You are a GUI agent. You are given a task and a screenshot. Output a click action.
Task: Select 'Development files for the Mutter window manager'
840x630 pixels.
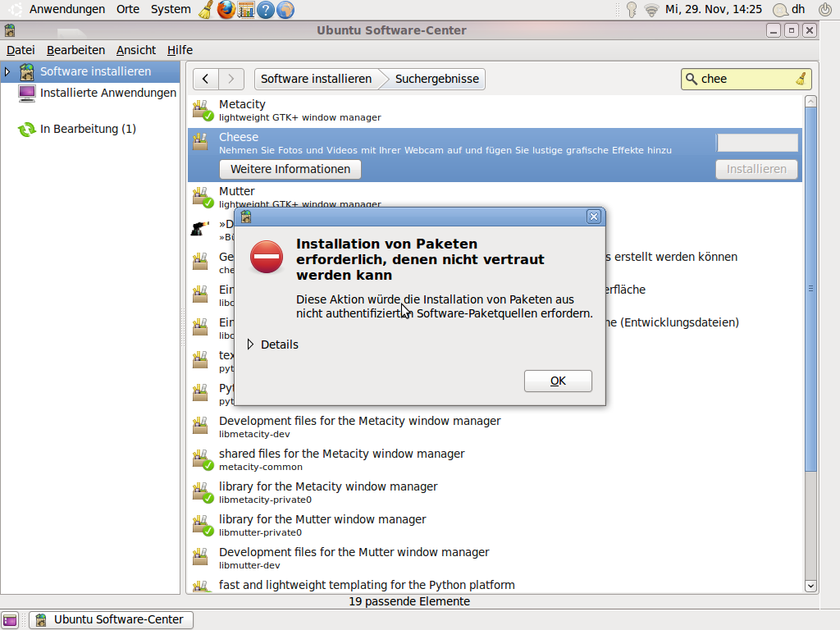[495, 558]
